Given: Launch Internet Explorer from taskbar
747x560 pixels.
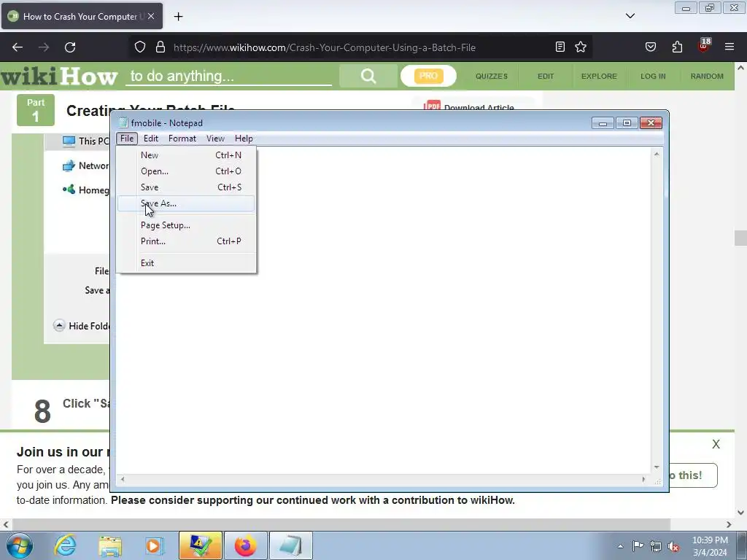Looking at the screenshot, I should (x=66, y=545).
